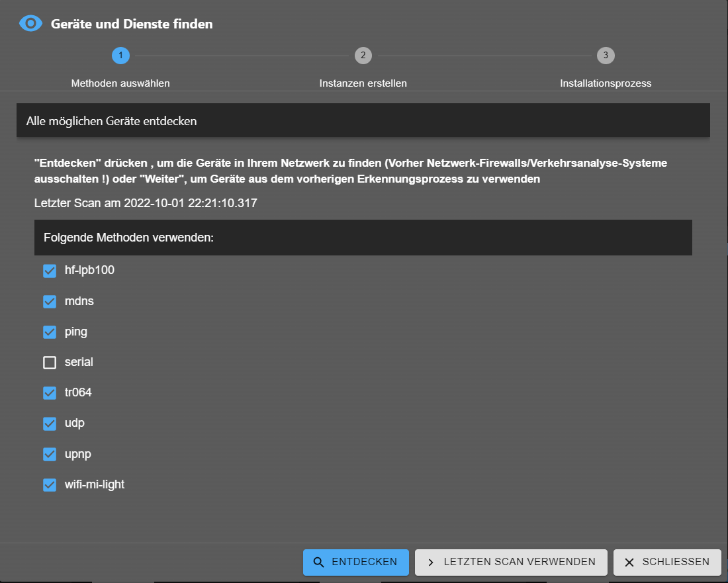The height and width of the screenshot is (583, 728).
Task: Uncheck the wifi-mi-light method
Action: [x=50, y=485]
